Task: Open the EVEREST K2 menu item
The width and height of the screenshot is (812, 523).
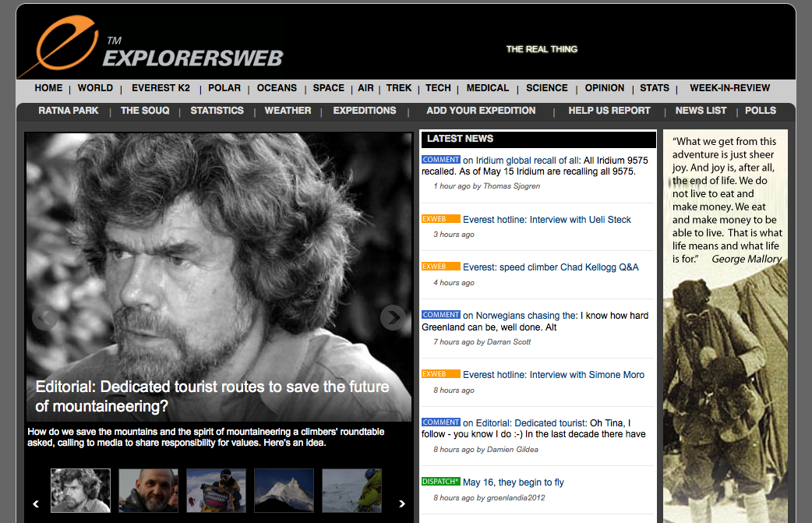Action: click(x=161, y=88)
